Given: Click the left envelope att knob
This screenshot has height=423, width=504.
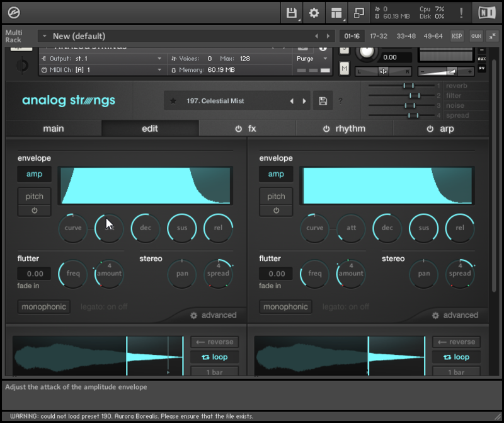Looking at the screenshot, I should 109,228.
